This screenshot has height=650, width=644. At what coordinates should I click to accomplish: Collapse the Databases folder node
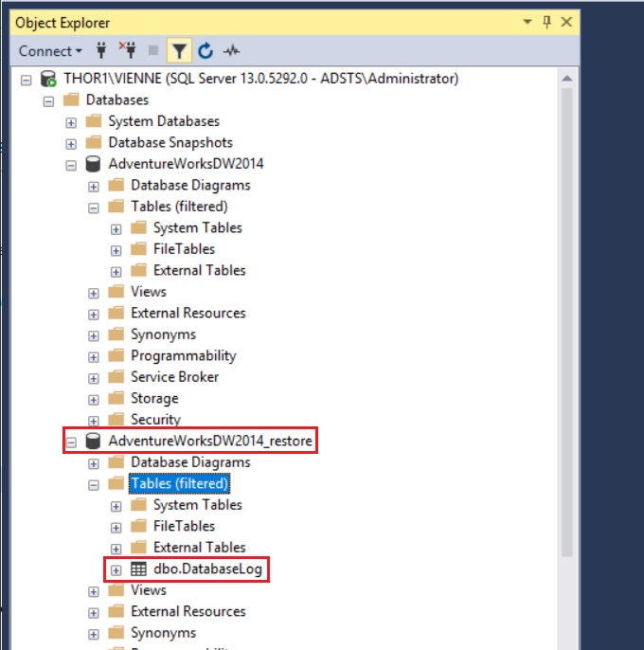click(x=48, y=101)
